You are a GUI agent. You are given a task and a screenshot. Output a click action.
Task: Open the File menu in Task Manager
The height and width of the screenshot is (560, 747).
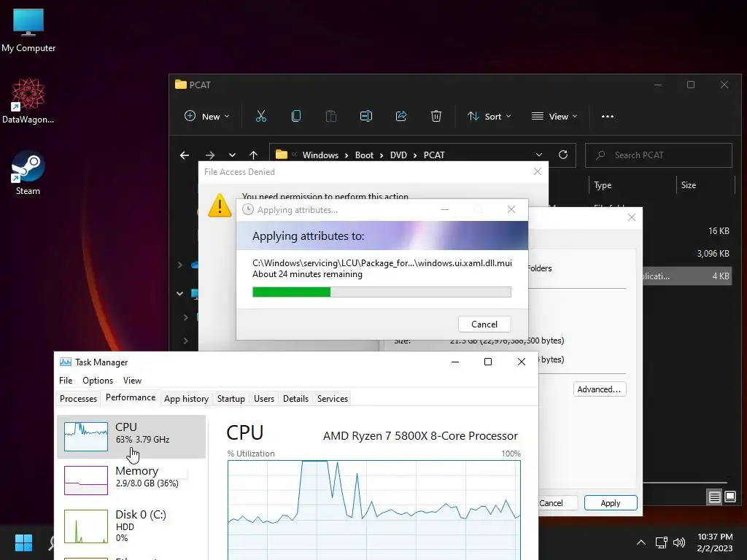pos(66,381)
